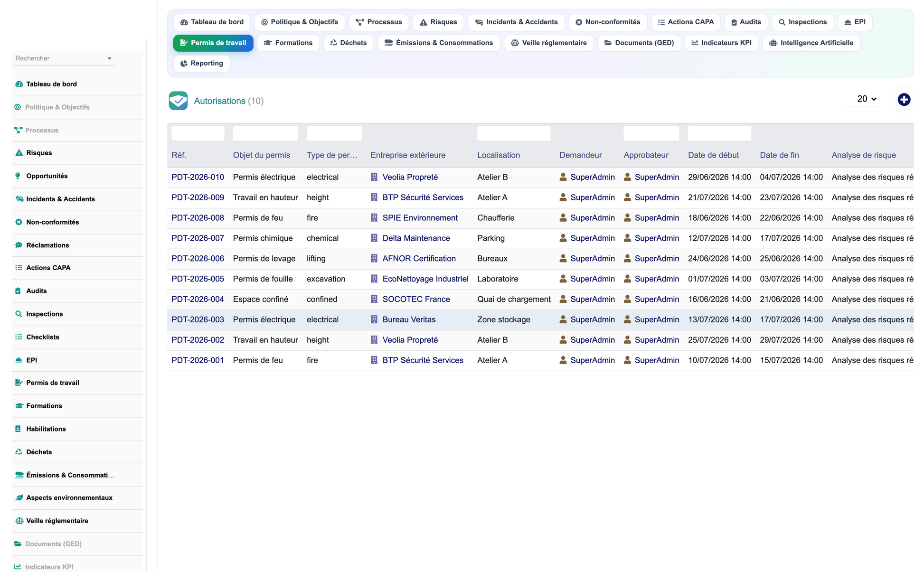This screenshot has height=572, width=924.
Task: Sort by Analyse de risque column header
Action: point(864,155)
